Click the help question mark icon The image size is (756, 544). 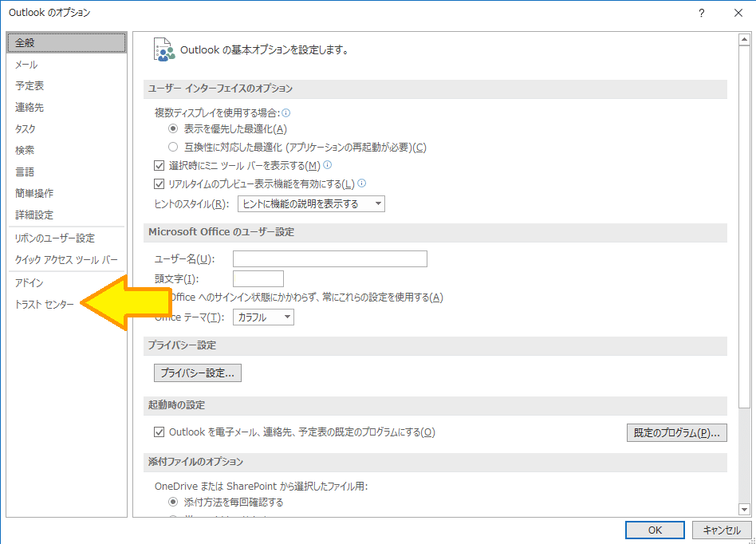[x=702, y=13]
